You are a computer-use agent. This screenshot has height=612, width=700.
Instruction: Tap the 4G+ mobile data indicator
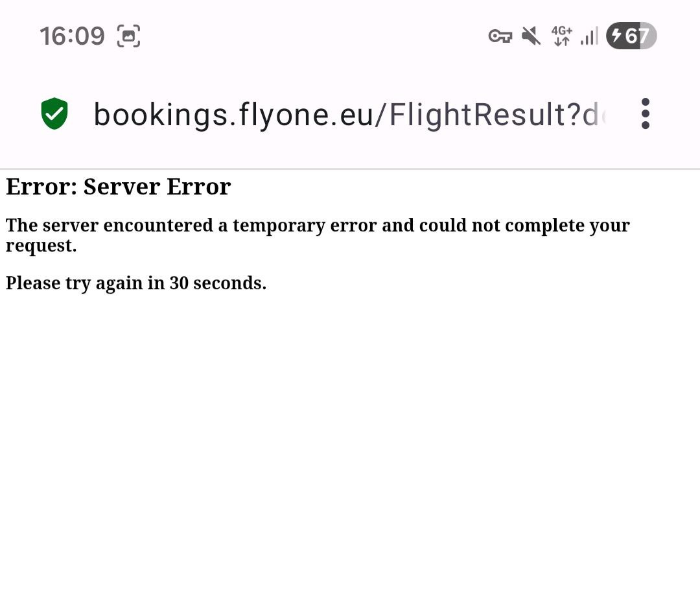tap(561, 36)
